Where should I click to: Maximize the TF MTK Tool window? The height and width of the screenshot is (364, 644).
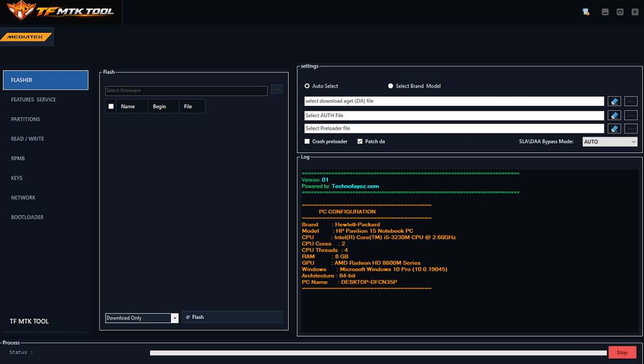tap(620, 12)
